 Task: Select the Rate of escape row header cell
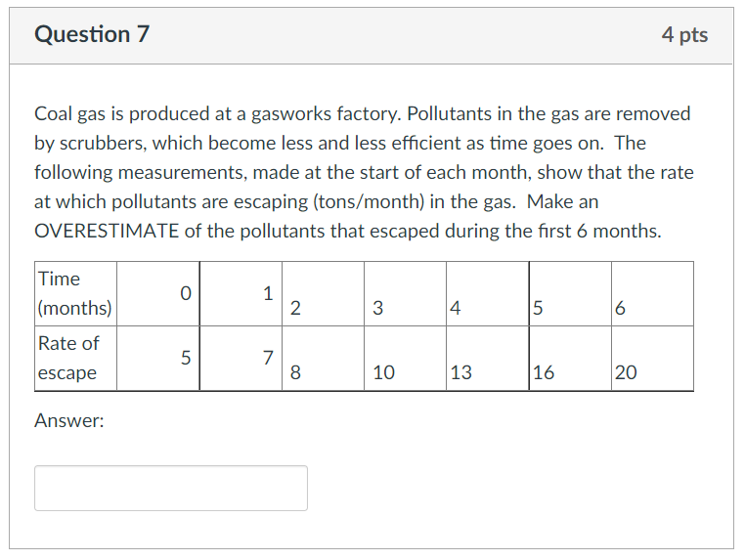tap(75, 358)
